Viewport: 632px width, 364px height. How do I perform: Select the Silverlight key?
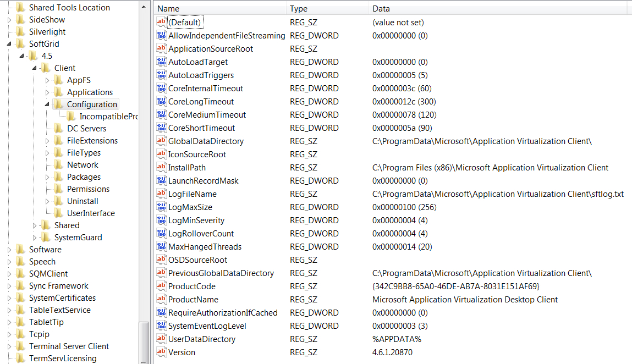click(47, 32)
